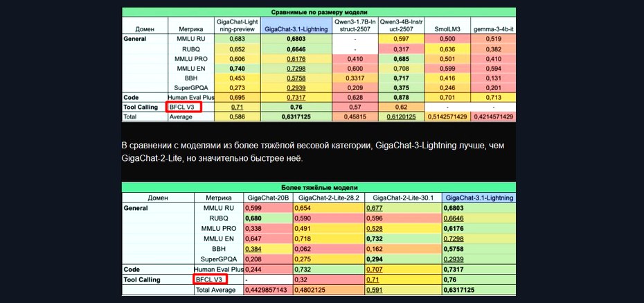Select the bold 0,740 cell
The height and width of the screenshot is (303, 644).
[x=238, y=69]
